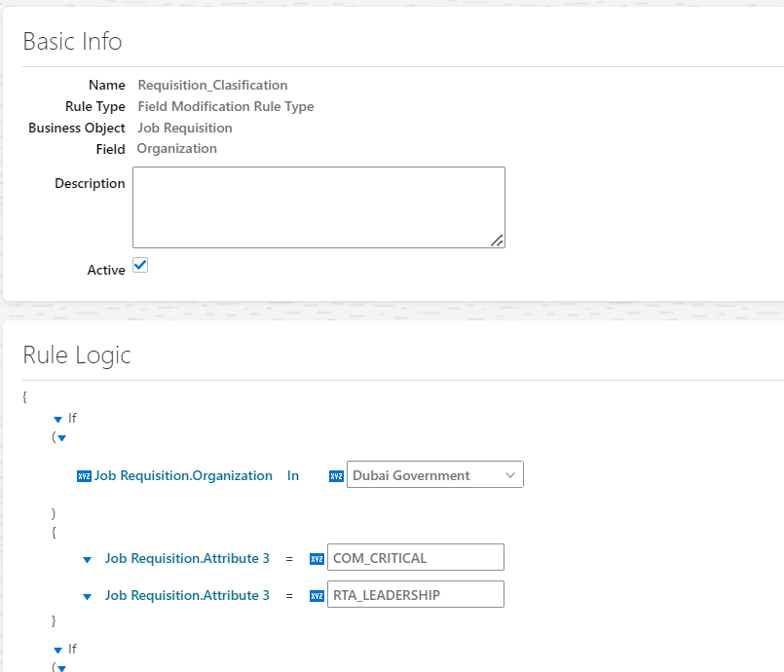This screenshot has height=672, width=784.
Task: Open the arrow menu for the RTA_LEADERSHIP assignment
Action: click(87, 596)
